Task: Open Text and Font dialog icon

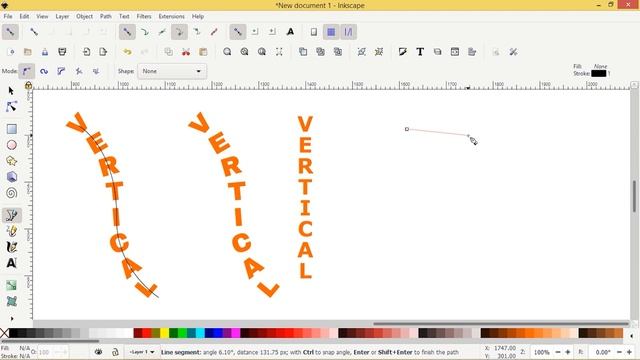Action: [x=420, y=52]
